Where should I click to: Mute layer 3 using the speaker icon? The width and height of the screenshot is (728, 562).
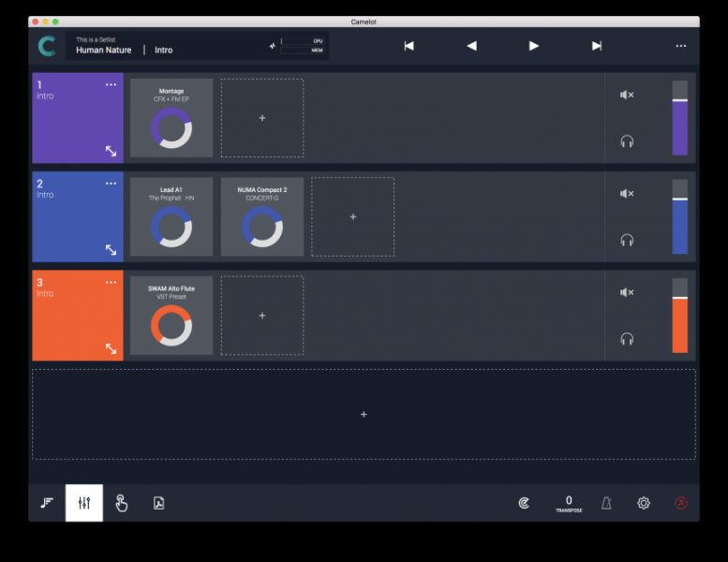point(627,292)
